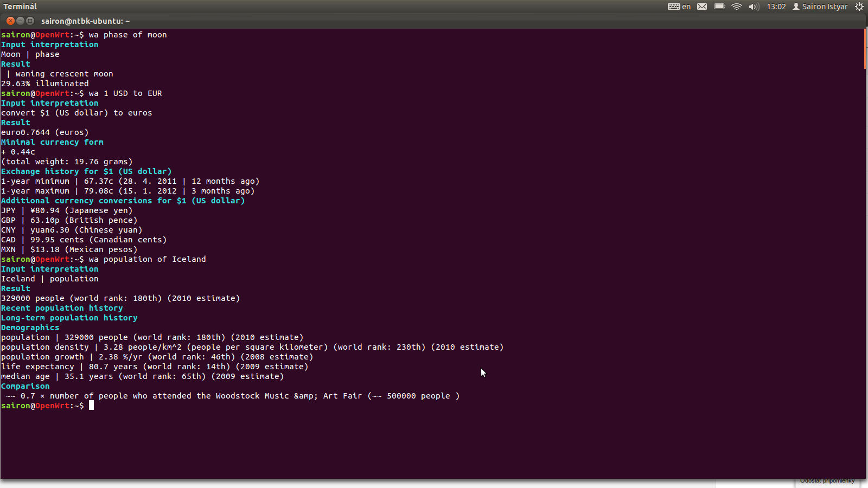
Task: Close the terminal window
Action: click(10, 21)
